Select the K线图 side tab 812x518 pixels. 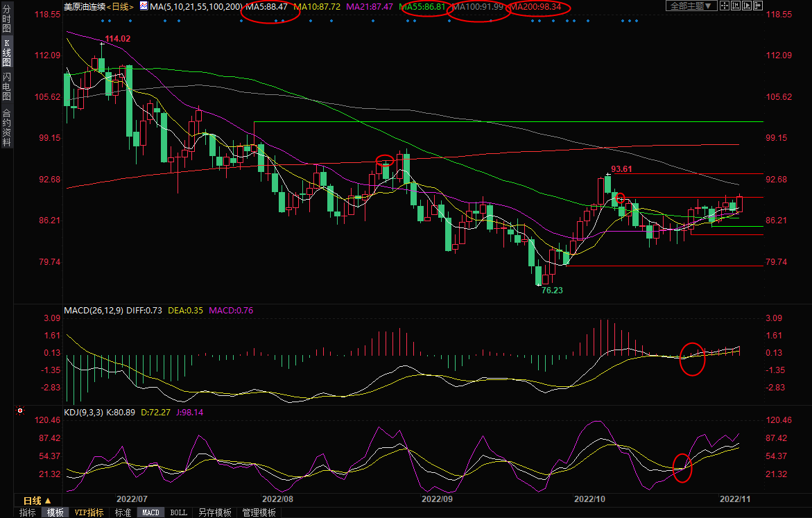(x=6, y=57)
